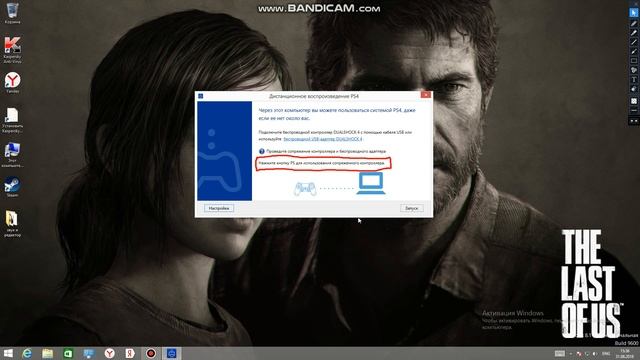Open Yandex search white icon on taskbar
This screenshot has width=640, height=360.
point(130,353)
